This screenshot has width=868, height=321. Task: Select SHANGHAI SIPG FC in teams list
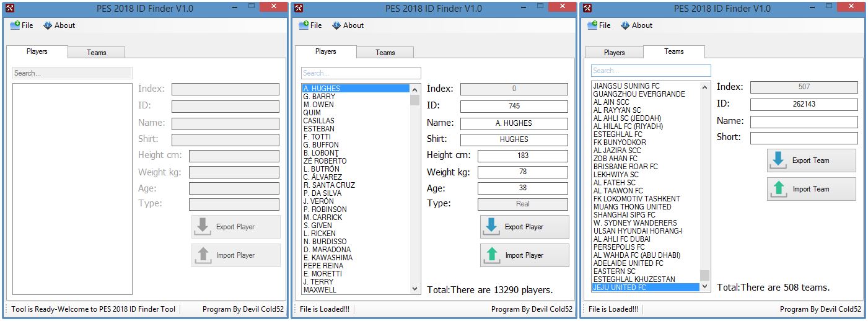(646, 215)
